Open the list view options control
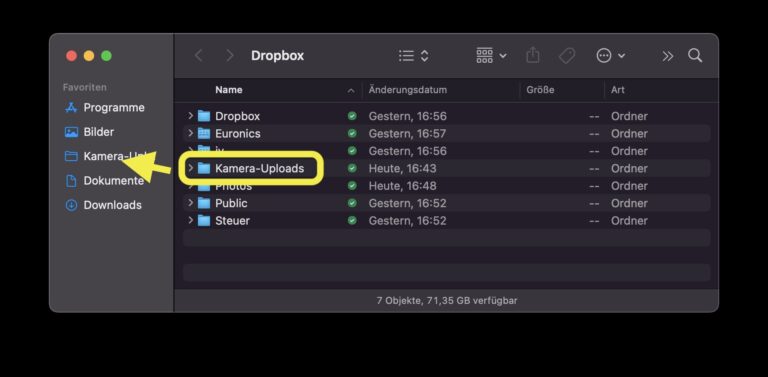The height and width of the screenshot is (377, 768). [414, 56]
